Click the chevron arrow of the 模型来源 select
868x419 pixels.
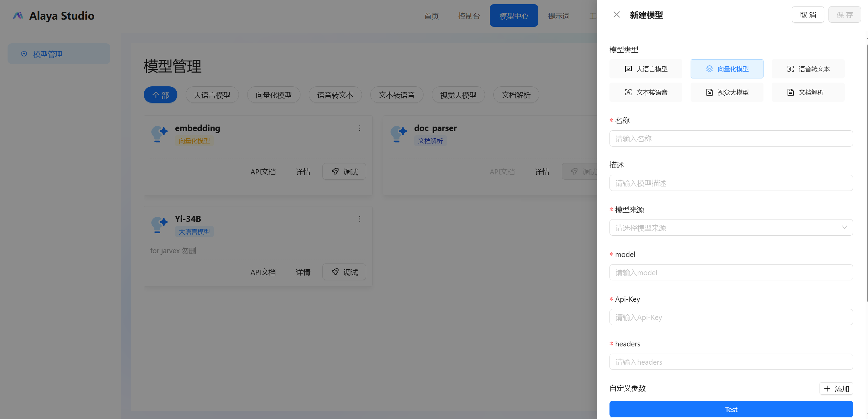coord(844,227)
